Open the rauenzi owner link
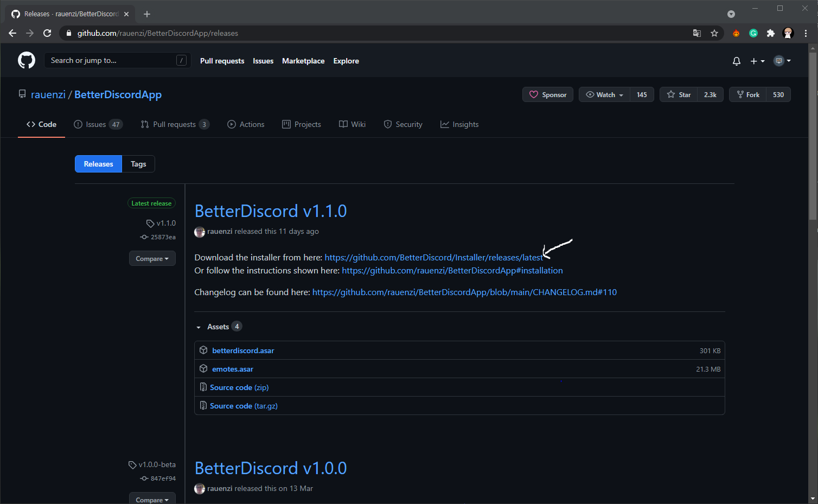The width and height of the screenshot is (818, 504). (48, 94)
